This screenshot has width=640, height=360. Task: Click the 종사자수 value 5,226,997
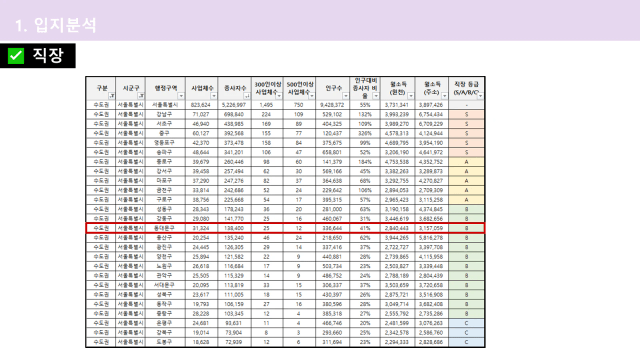pyautogui.click(x=233, y=105)
